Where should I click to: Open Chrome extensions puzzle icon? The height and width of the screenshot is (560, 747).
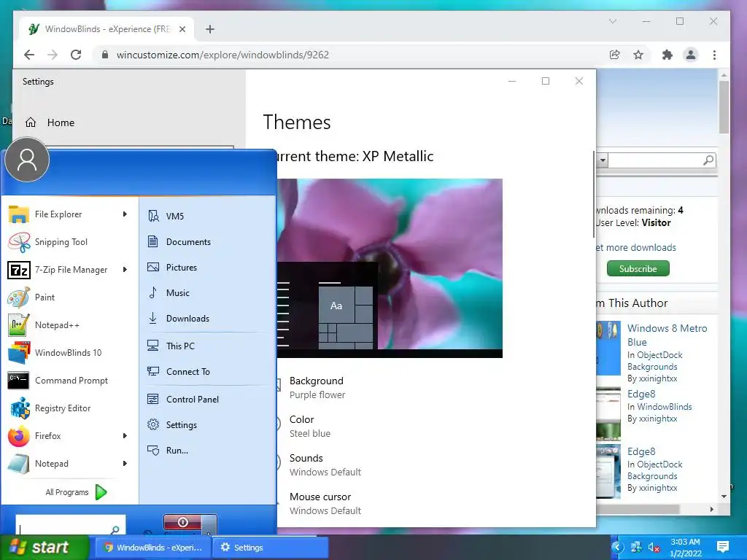[x=667, y=55]
